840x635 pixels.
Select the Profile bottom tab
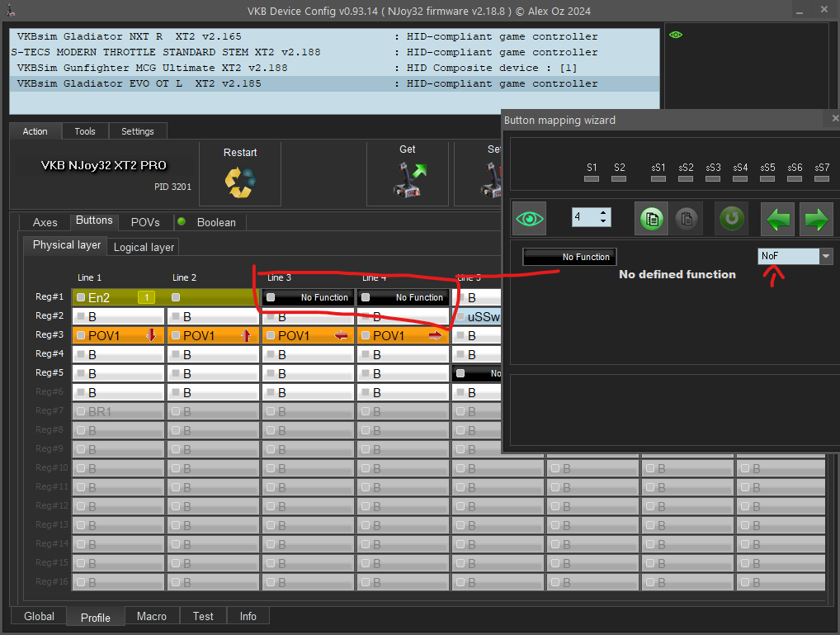point(96,618)
